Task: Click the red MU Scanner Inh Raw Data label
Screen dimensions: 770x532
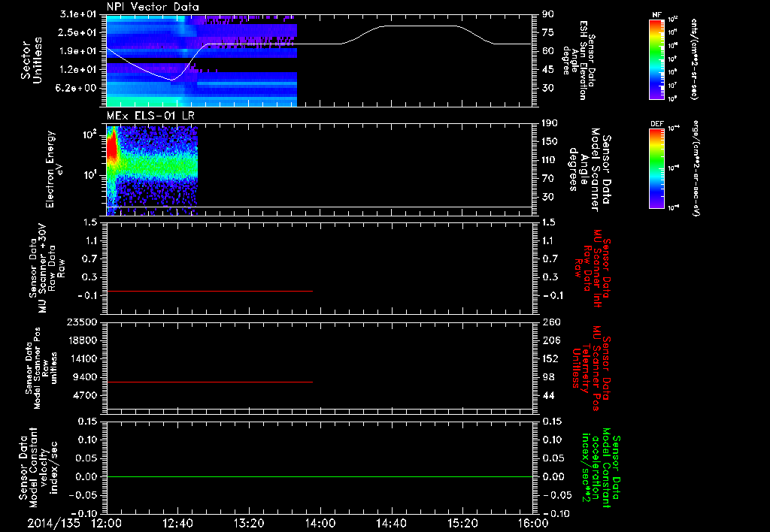Action: pyautogui.click(x=593, y=268)
